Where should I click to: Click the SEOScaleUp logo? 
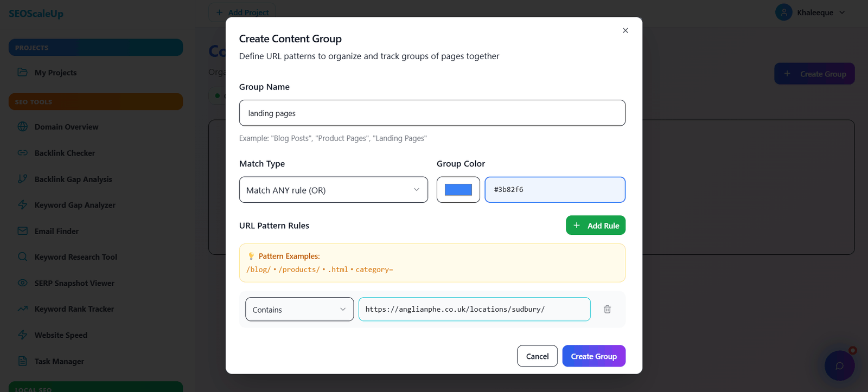[36, 14]
